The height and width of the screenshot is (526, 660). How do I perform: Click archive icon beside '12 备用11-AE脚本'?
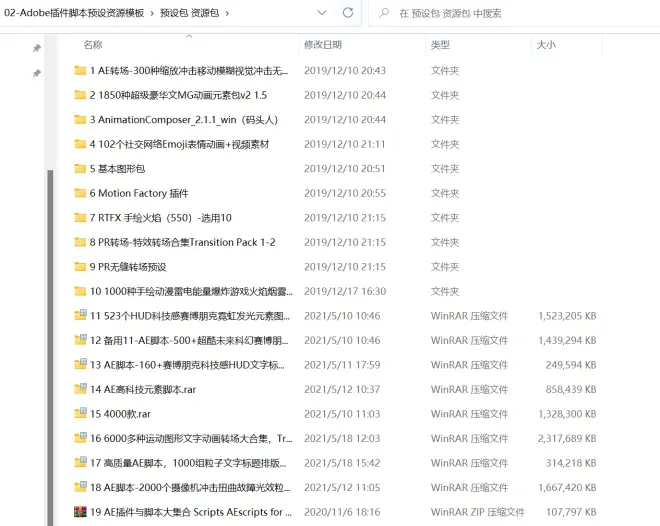(80, 340)
